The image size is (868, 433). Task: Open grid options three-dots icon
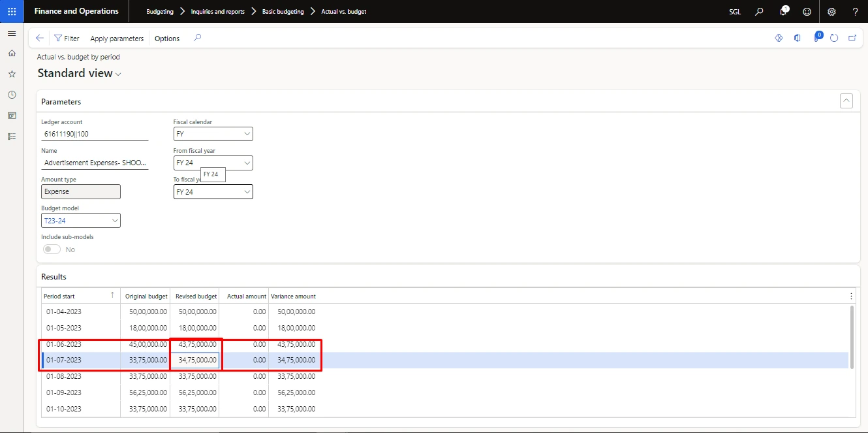click(851, 296)
